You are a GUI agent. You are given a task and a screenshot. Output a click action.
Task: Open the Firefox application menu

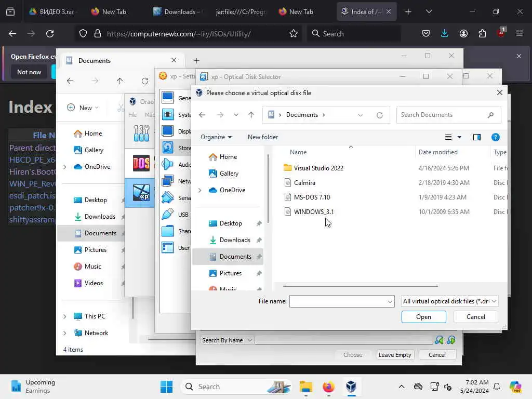[x=520, y=34]
